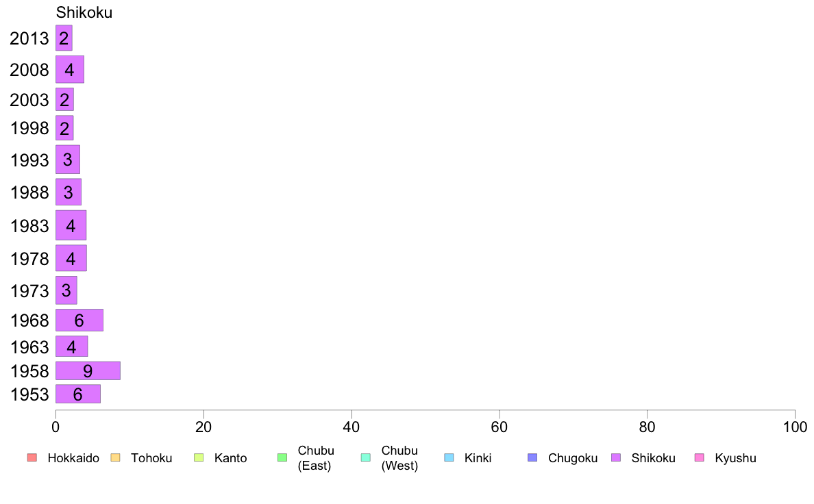The image size is (814, 504).
Task: Click the Chugoku legend color swatch
Action: [532, 458]
